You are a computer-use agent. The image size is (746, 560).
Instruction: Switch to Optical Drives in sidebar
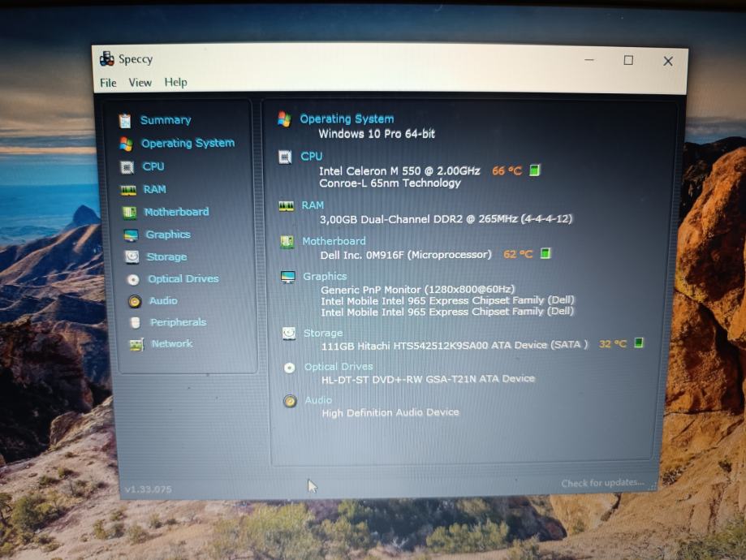click(x=183, y=279)
